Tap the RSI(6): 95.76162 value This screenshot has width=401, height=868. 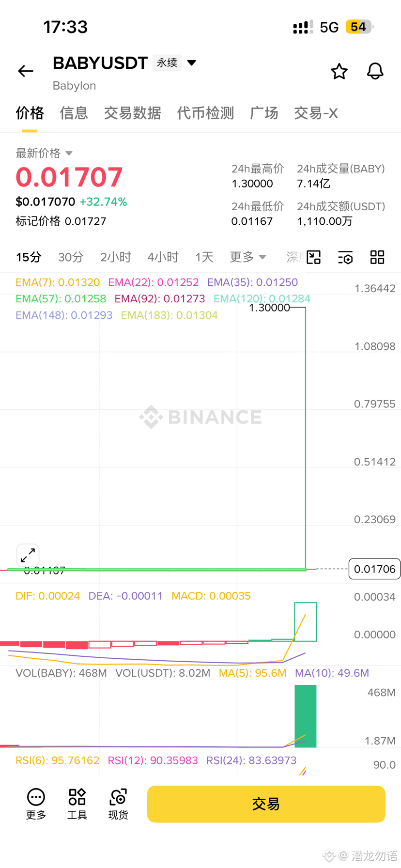pos(57,760)
